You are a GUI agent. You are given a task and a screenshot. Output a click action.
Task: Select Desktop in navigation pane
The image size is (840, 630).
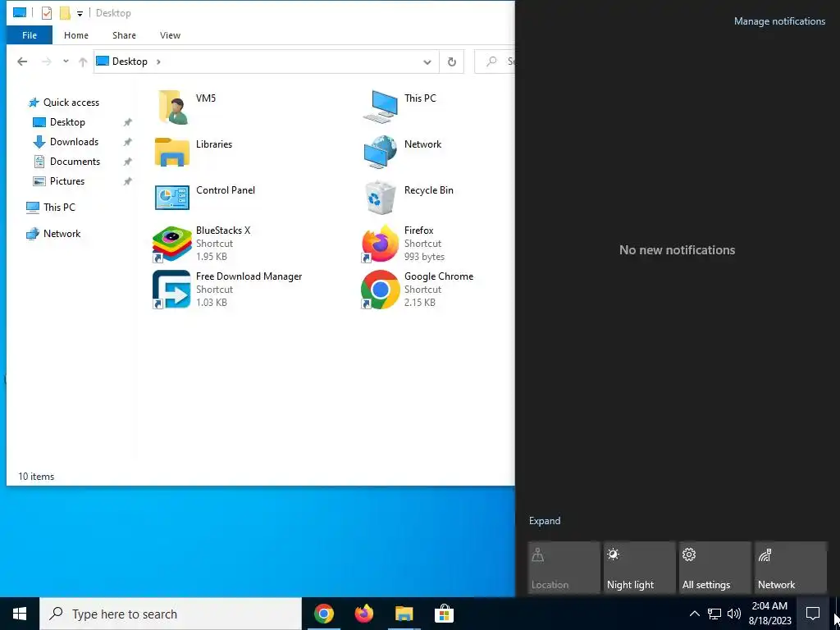[67, 122]
